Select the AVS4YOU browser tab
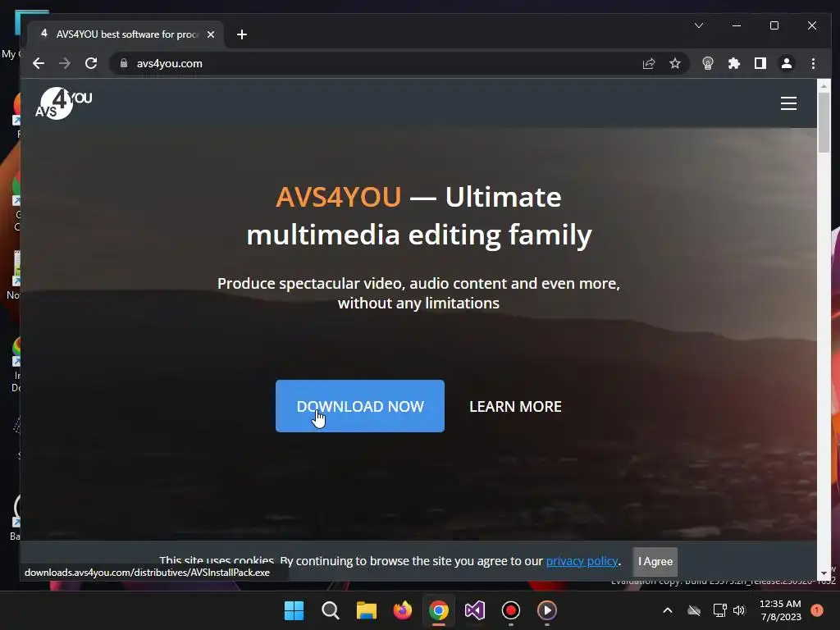This screenshot has width=840, height=630. [x=126, y=34]
